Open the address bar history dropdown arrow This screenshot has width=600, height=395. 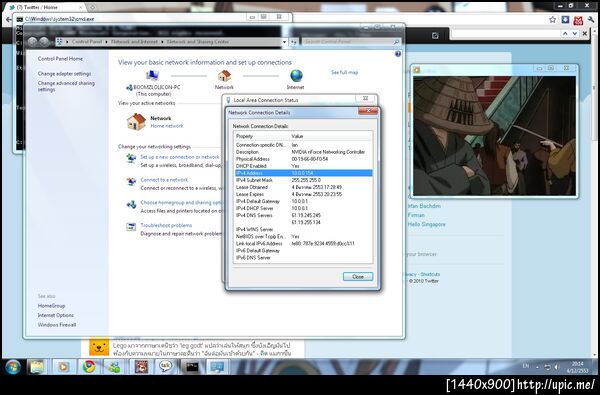284,42
